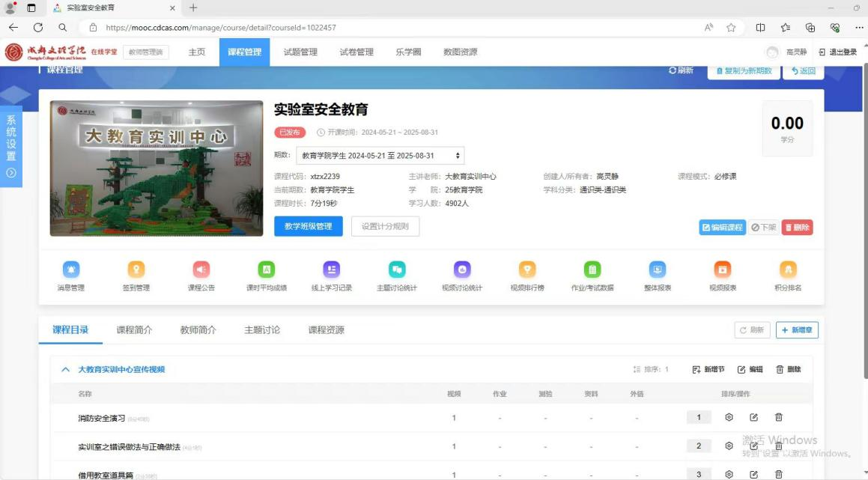Open 期数 term dropdown selector
868x480 pixels.
[x=380, y=156]
